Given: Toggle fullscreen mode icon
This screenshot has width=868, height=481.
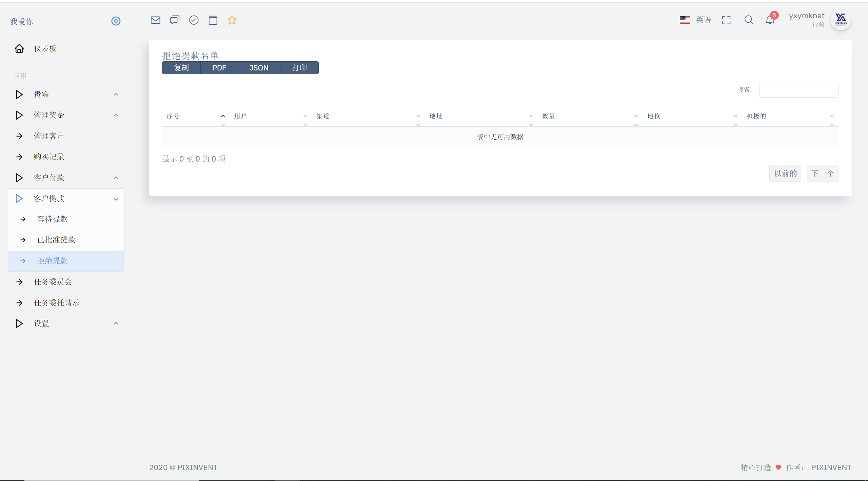Looking at the screenshot, I should coord(726,20).
